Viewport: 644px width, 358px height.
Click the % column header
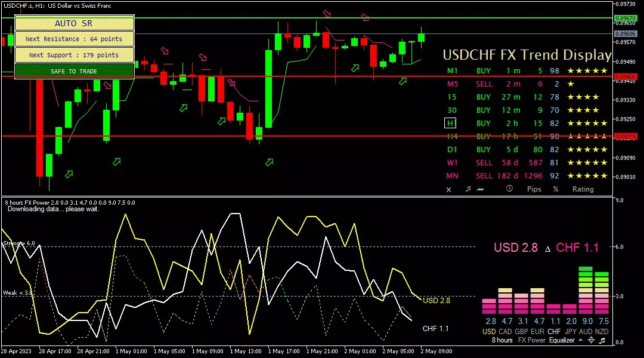[556, 189]
